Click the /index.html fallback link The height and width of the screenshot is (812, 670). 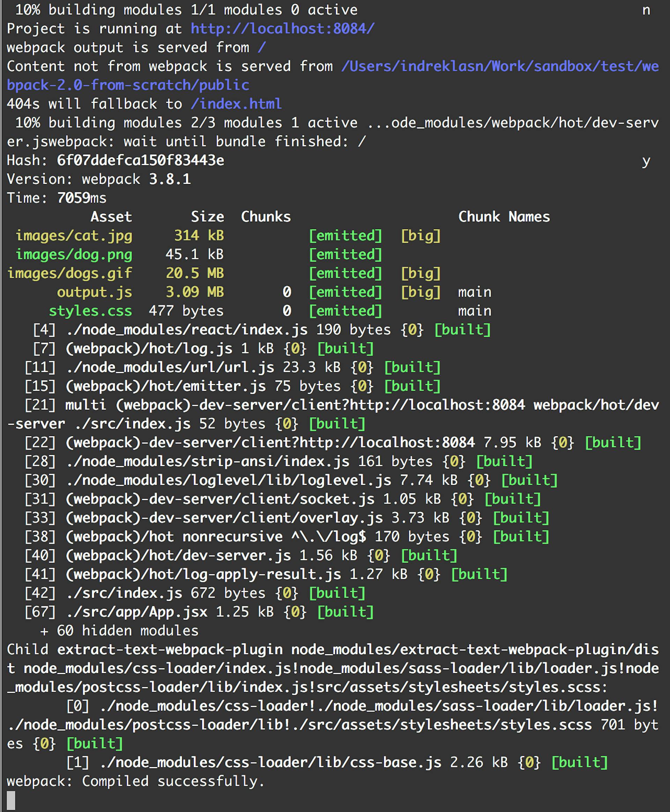pyautogui.click(x=237, y=103)
